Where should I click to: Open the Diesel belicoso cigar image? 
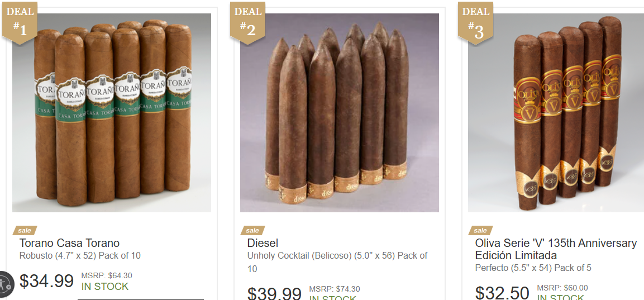340,113
